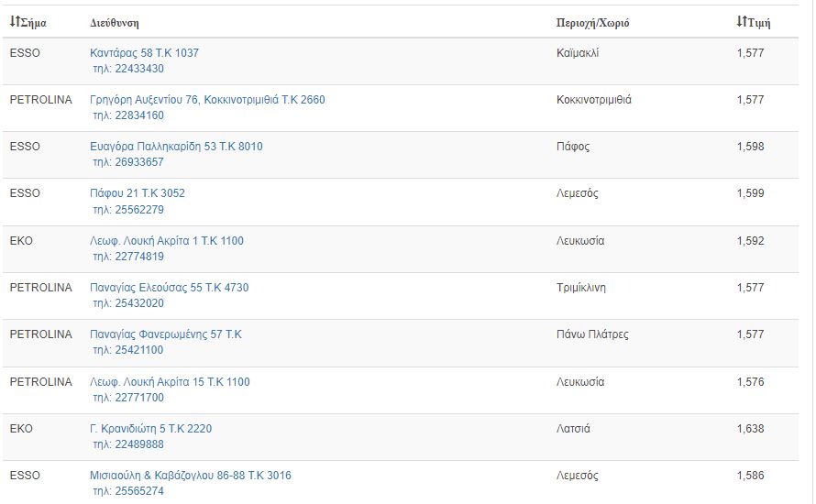Screen dimensions: 816x504
Task: Open Μισιαούλη & Καβάζογλου 86-88 link
Action: pyautogui.click(x=191, y=476)
